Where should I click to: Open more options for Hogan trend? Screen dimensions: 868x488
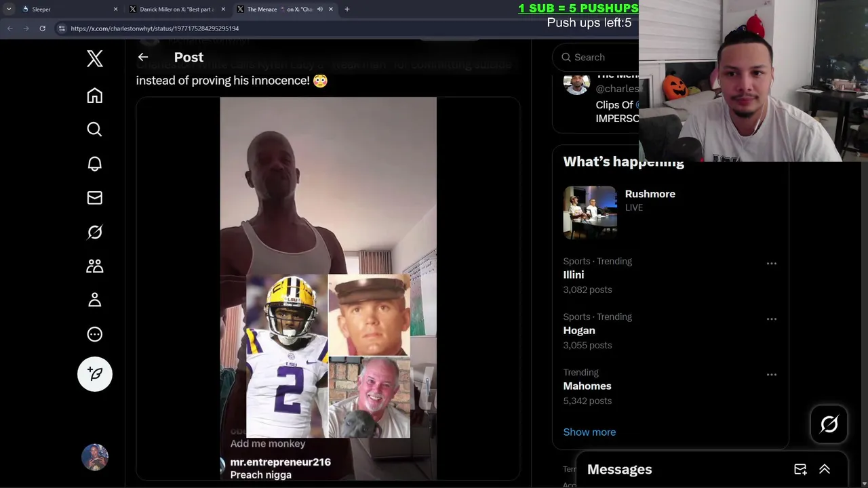(772, 319)
